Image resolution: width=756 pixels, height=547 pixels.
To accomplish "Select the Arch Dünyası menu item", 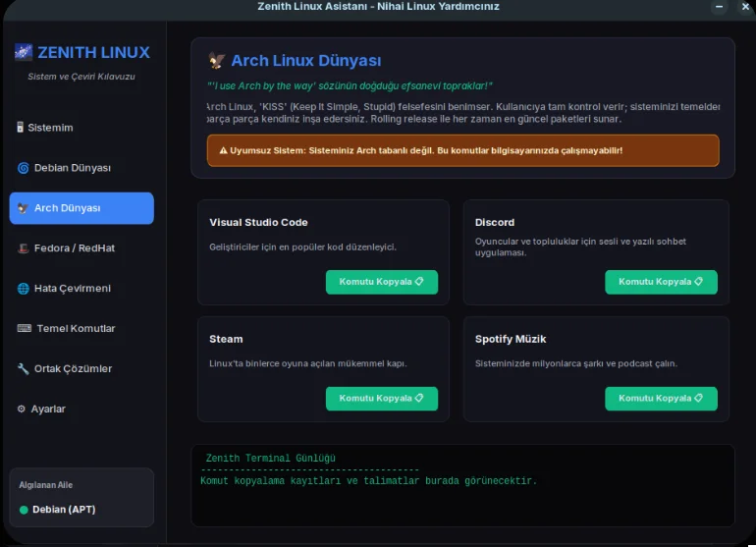I will point(81,208).
